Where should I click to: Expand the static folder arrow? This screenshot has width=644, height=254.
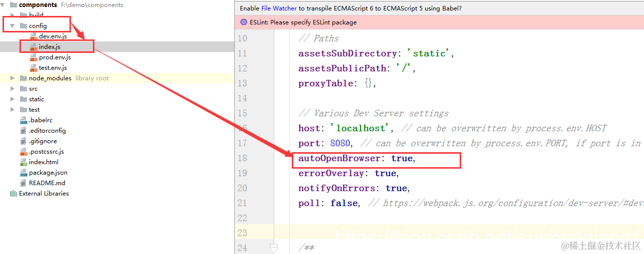(12, 99)
